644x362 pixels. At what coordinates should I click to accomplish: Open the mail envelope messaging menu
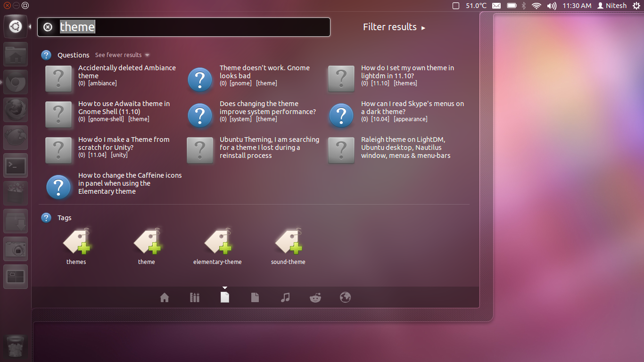pos(496,6)
